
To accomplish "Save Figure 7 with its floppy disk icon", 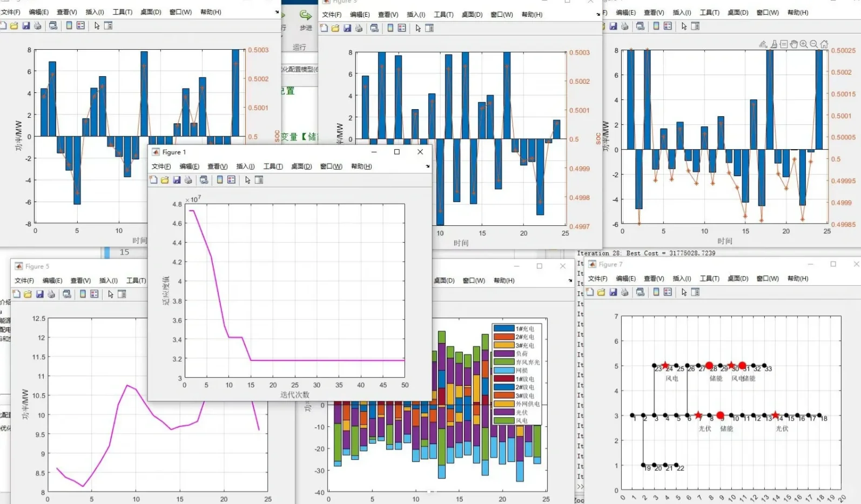I will (613, 292).
